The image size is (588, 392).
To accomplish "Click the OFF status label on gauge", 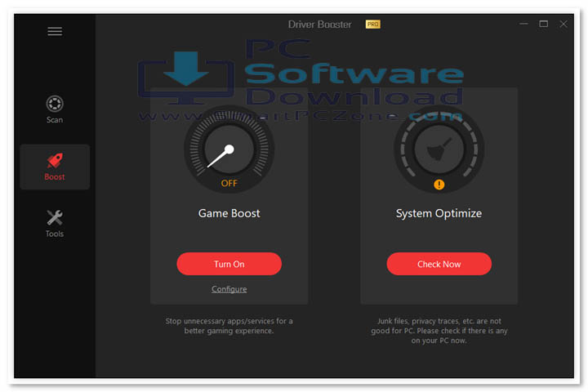I will tap(229, 183).
